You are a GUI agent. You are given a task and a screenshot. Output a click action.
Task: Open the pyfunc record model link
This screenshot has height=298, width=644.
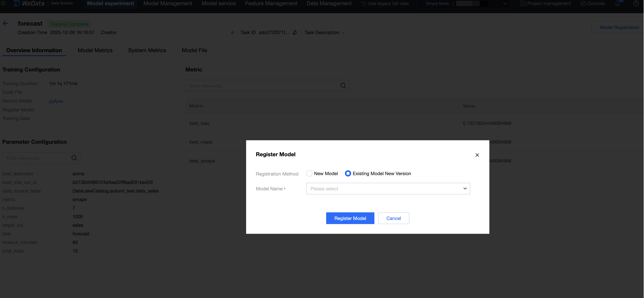pos(56,101)
